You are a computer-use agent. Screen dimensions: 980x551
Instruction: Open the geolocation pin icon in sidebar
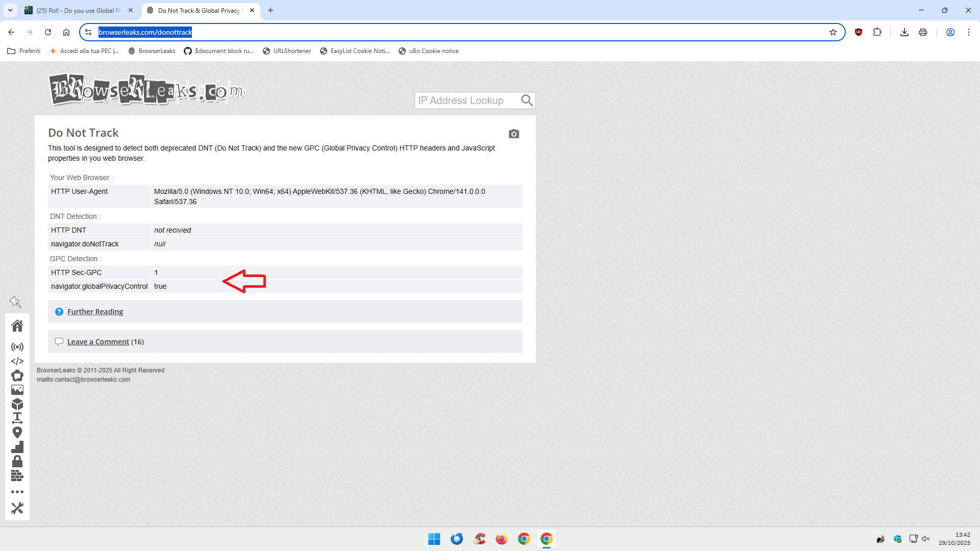coord(17,433)
